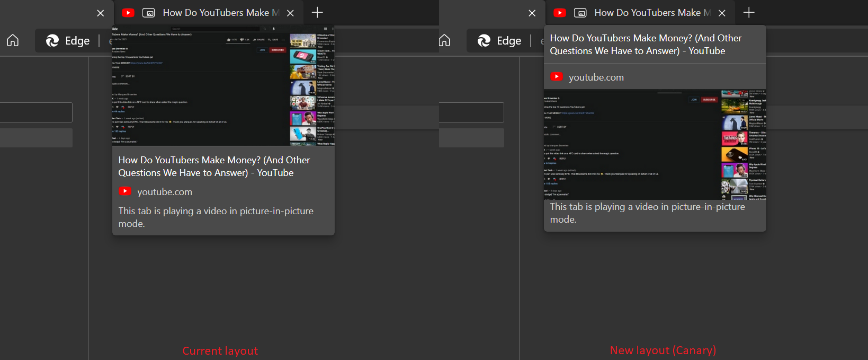
Task: Click hover card title text in Current layout
Action: click(214, 166)
